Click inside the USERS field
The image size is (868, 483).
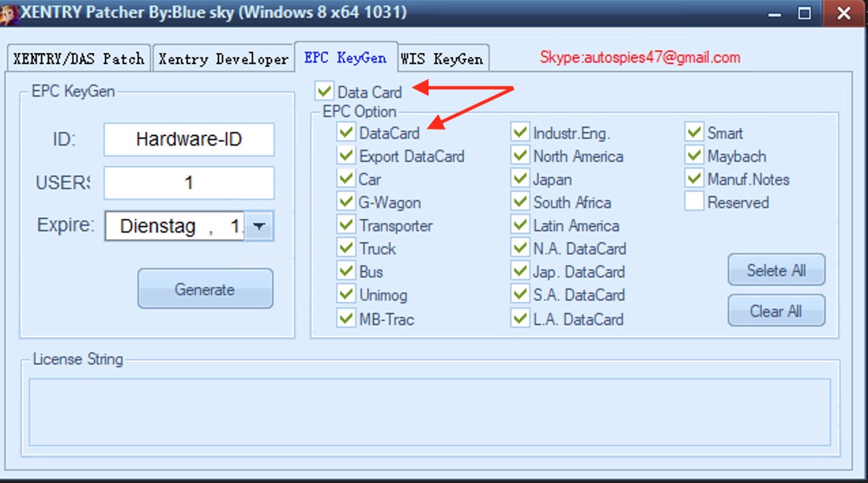click(x=188, y=182)
